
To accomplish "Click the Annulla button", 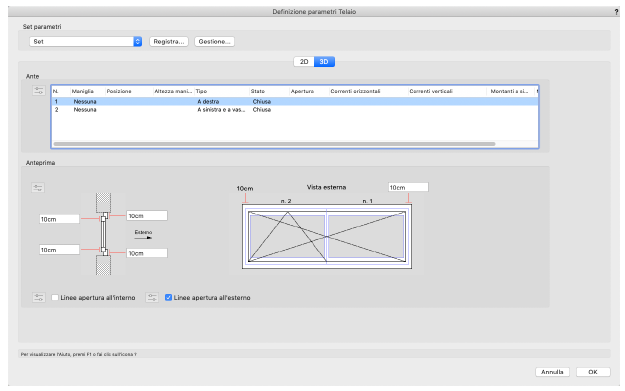I will [552, 372].
